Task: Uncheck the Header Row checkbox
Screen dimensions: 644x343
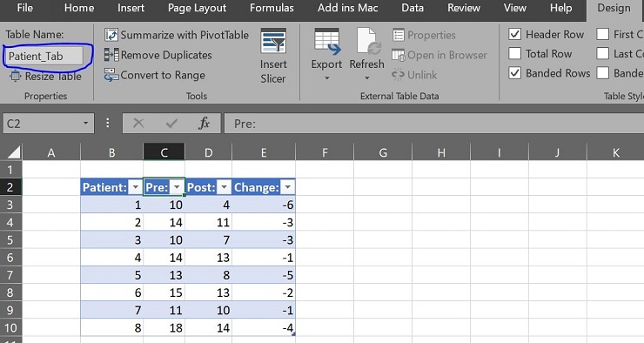Action: pos(514,34)
